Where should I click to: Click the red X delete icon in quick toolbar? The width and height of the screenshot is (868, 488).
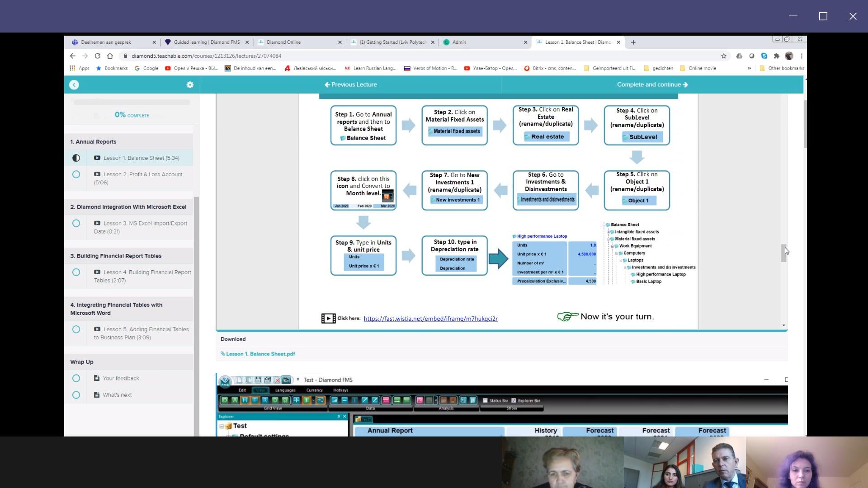click(277, 380)
